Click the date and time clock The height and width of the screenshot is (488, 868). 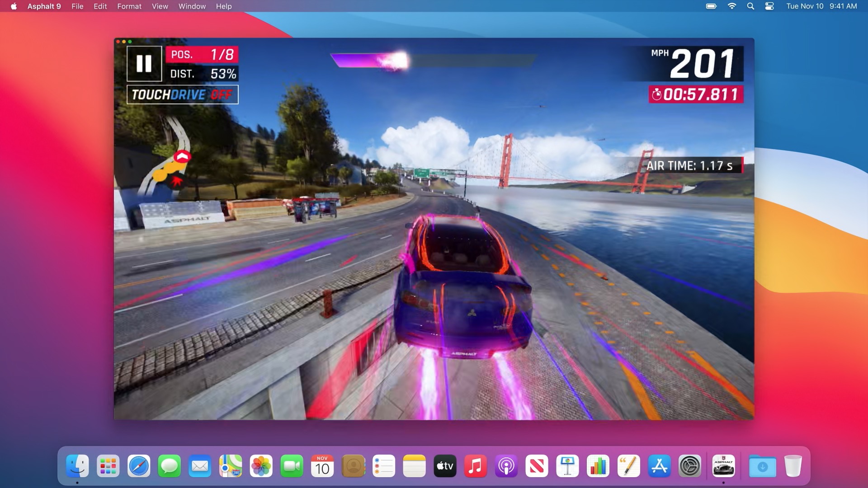click(x=821, y=6)
